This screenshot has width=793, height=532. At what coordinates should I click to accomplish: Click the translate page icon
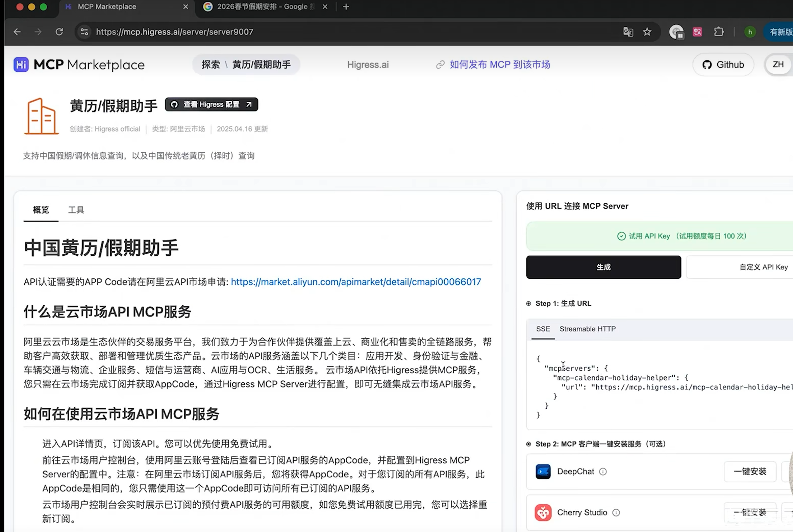coord(628,32)
